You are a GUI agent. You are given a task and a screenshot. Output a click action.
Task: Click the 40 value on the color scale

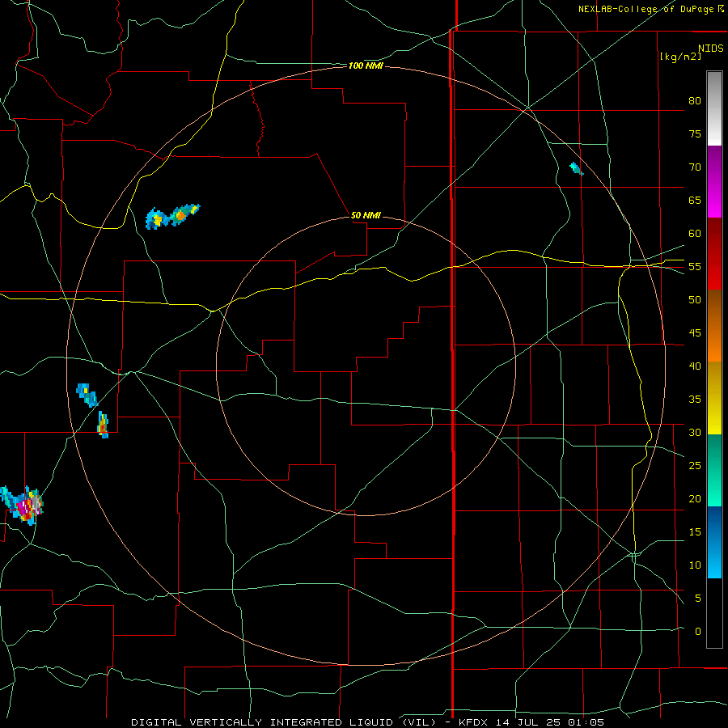pyautogui.click(x=695, y=366)
